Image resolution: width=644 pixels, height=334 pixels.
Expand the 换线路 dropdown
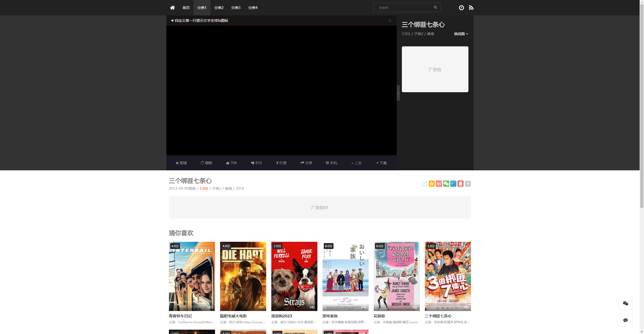(x=461, y=34)
